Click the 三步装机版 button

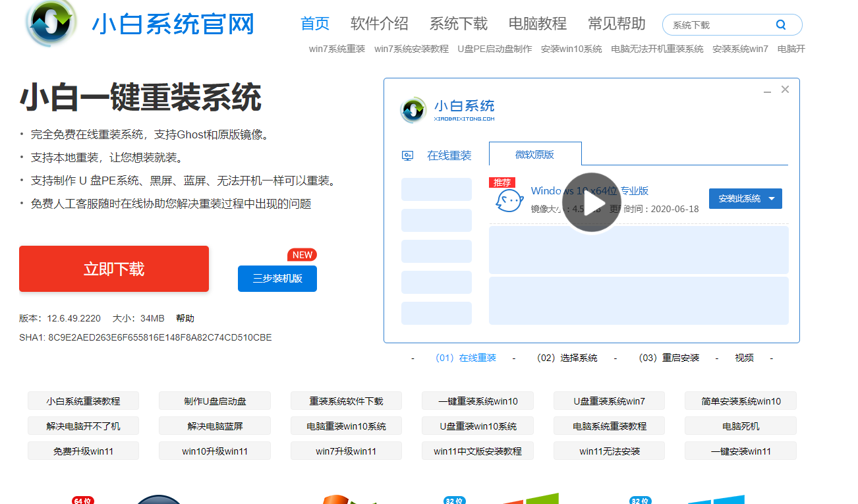point(277,278)
